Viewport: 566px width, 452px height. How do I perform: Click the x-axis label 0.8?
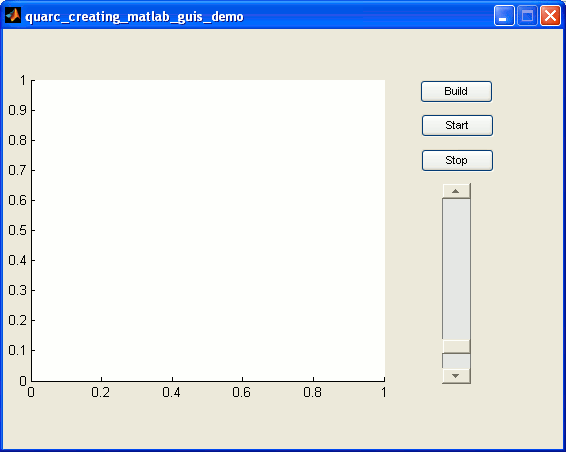coord(313,392)
